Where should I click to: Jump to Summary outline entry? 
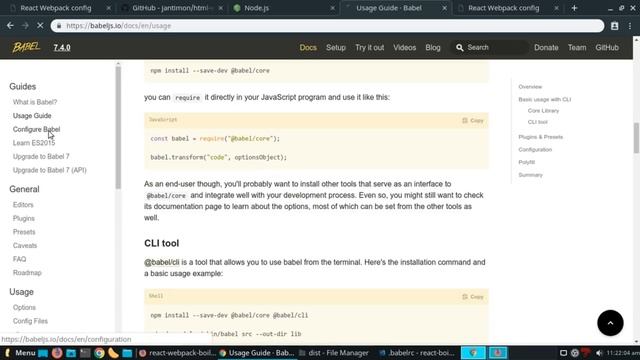pos(530,175)
